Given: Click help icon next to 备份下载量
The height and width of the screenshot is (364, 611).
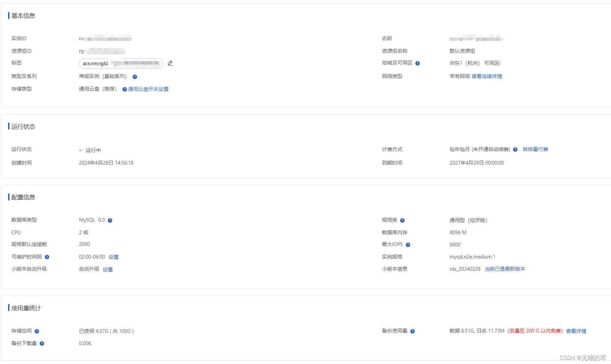Looking at the screenshot, I should pyautogui.click(x=42, y=343).
